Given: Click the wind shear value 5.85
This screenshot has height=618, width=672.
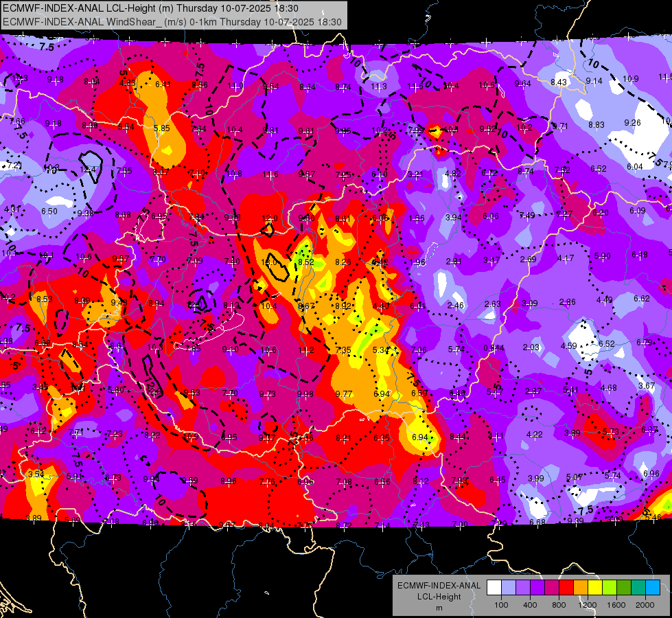Looking at the screenshot, I should click(x=162, y=128).
